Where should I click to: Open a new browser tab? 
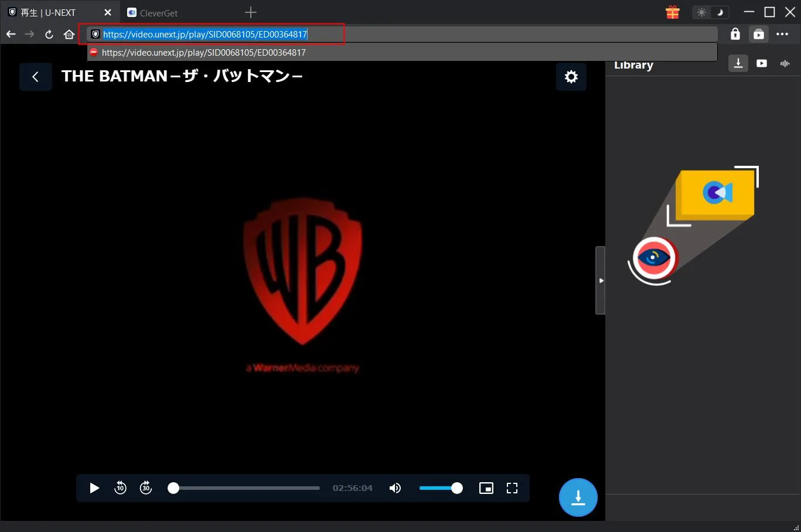tap(251, 12)
